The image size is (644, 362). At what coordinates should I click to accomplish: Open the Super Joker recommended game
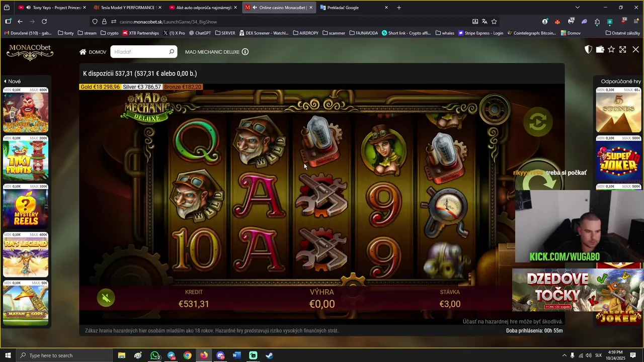pos(618,158)
